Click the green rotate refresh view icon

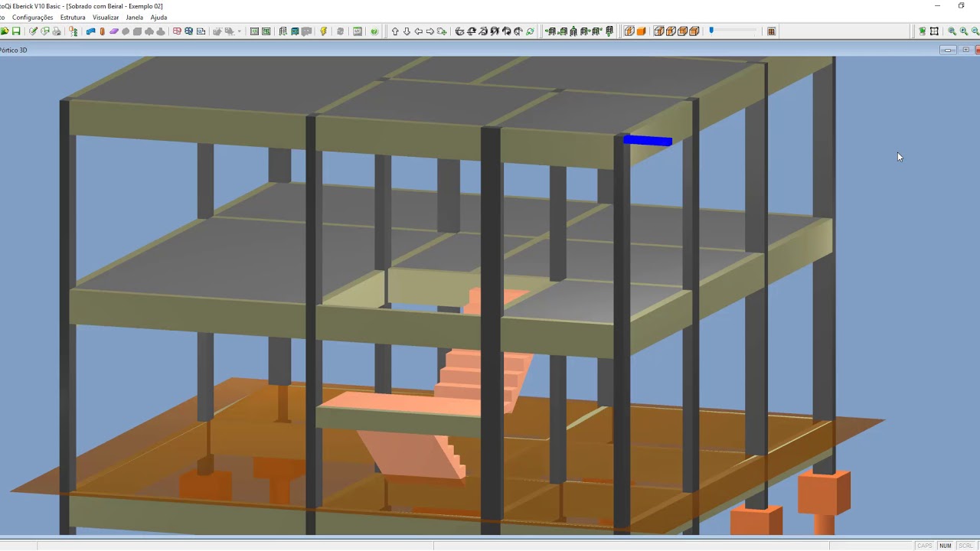click(530, 31)
